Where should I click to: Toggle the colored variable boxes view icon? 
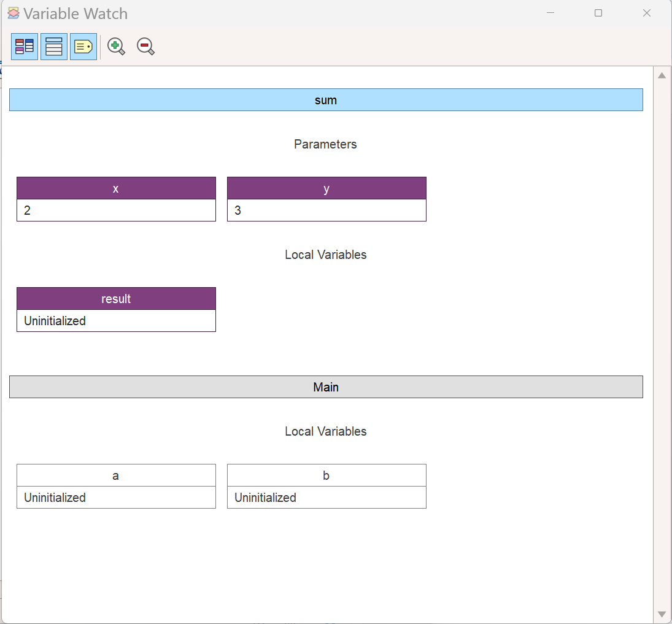point(25,47)
